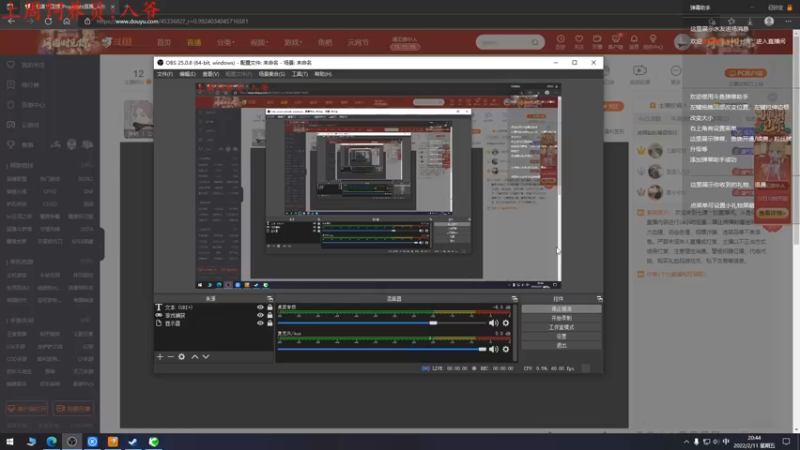Image resolution: width=800 pixels, height=450 pixels.
Task: Open 鱼吧 link in Douyu navigation
Action: click(x=325, y=42)
